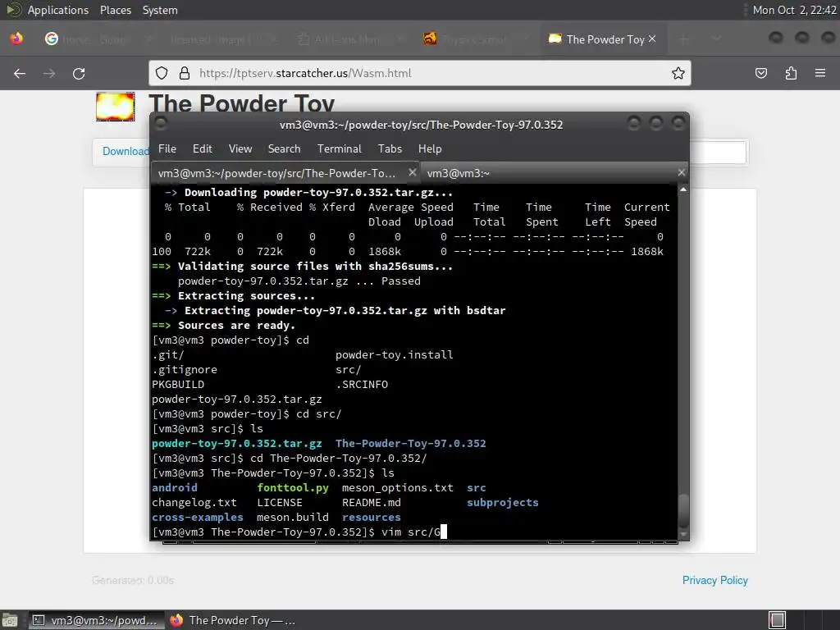The height and width of the screenshot is (630, 840).
Task: Click 'changelog.txt' in the terminal listing
Action: (x=194, y=503)
